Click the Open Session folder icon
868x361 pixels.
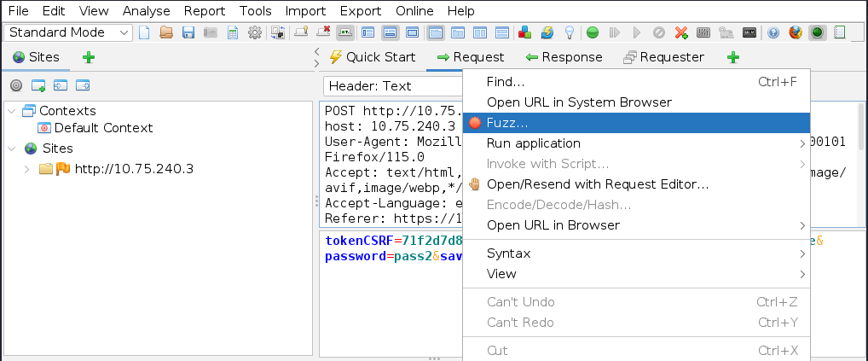tap(166, 32)
